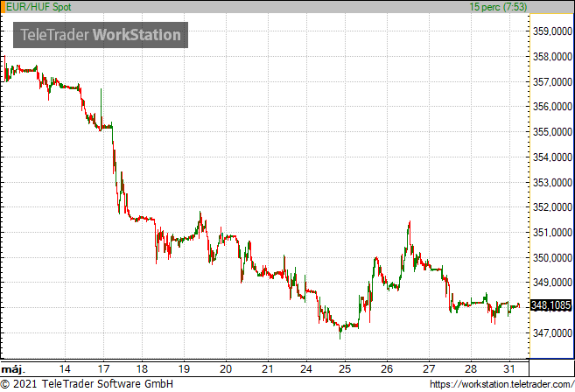This screenshot has height=392, width=575.
Task: Click the EUR/HUF Spot chart title
Action: (x=39, y=7)
